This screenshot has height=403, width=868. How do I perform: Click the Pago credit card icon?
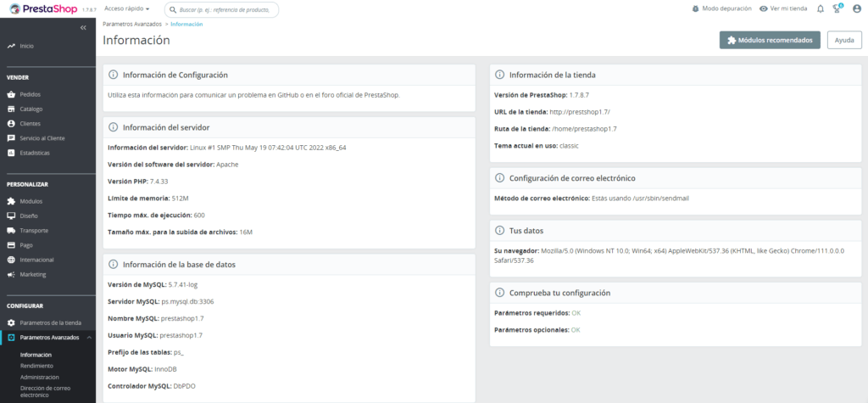click(x=11, y=245)
